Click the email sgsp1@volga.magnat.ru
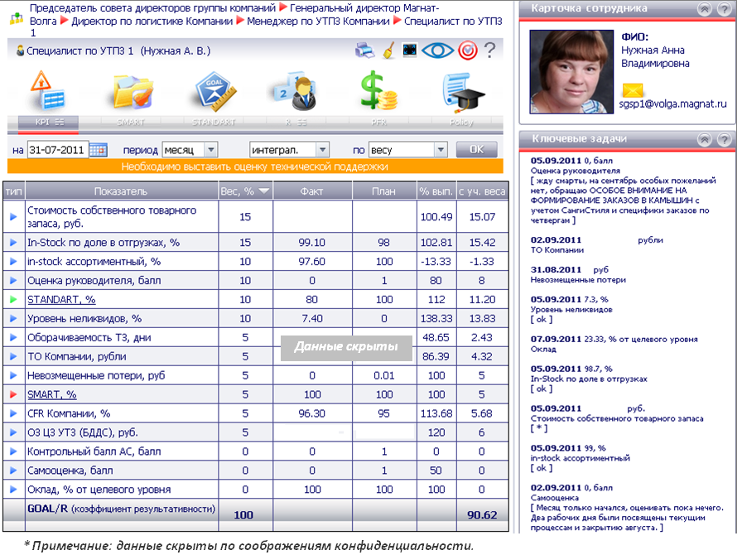Image resolution: width=742 pixels, height=560 pixels. [x=673, y=104]
